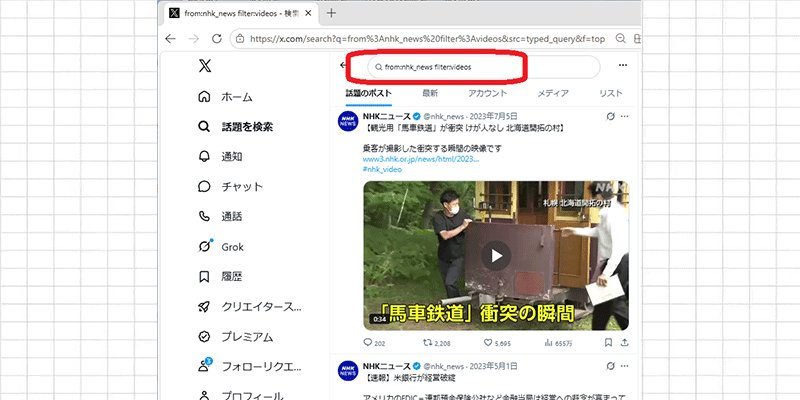Click browser address bar URL
The width and height of the screenshot is (800, 400).
click(x=428, y=39)
